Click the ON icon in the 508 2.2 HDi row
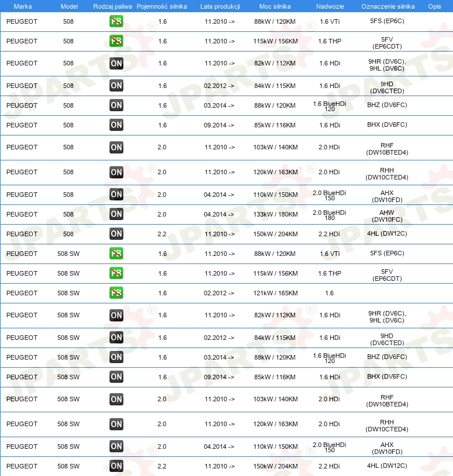The height and width of the screenshot is (476, 453). click(116, 234)
